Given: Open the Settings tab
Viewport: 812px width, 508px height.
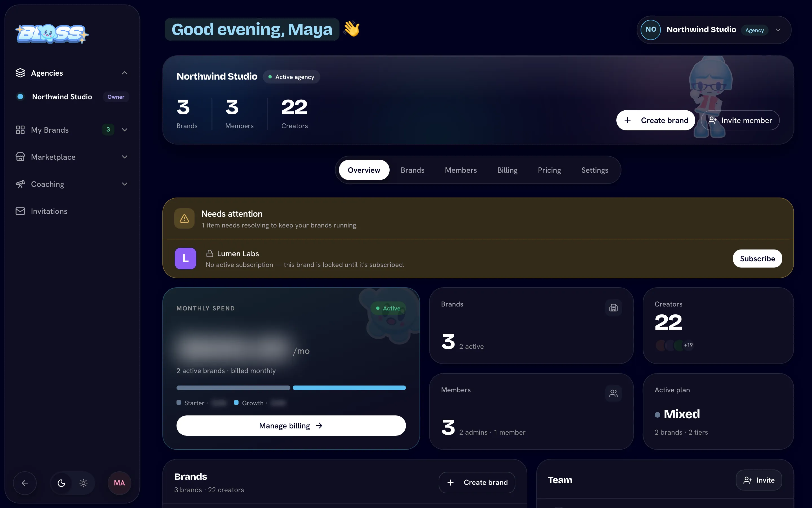Looking at the screenshot, I should point(595,170).
